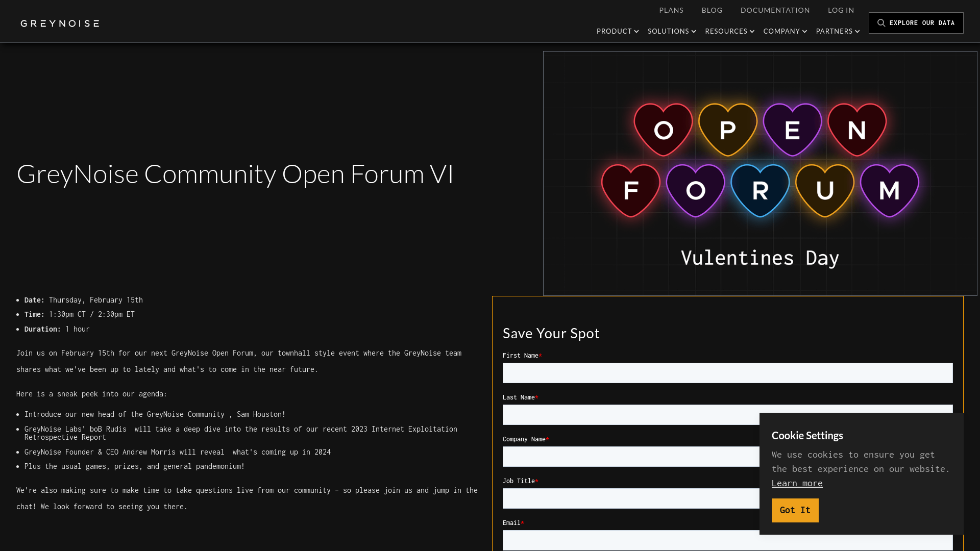
Task: Open the Documentation link
Action: pos(775,10)
